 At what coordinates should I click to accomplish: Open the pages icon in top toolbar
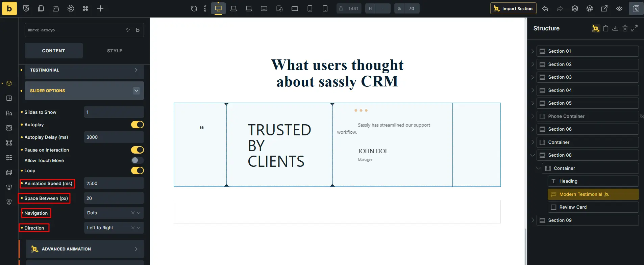[x=41, y=8]
